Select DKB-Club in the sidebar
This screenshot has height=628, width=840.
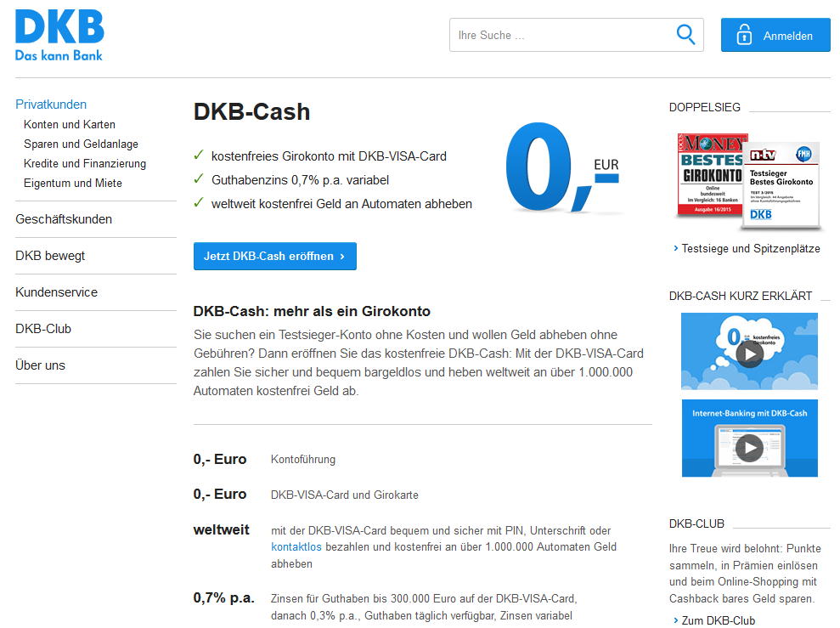[x=43, y=329]
